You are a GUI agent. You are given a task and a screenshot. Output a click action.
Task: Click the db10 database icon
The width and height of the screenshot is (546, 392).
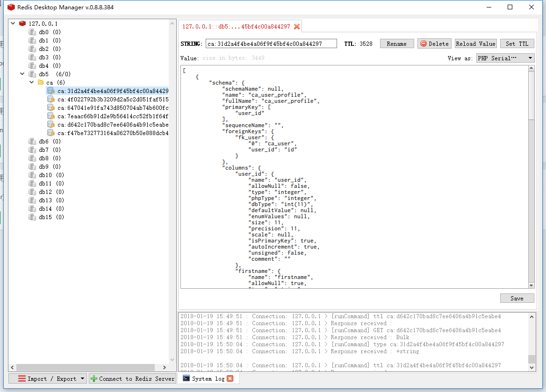click(32, 175)
